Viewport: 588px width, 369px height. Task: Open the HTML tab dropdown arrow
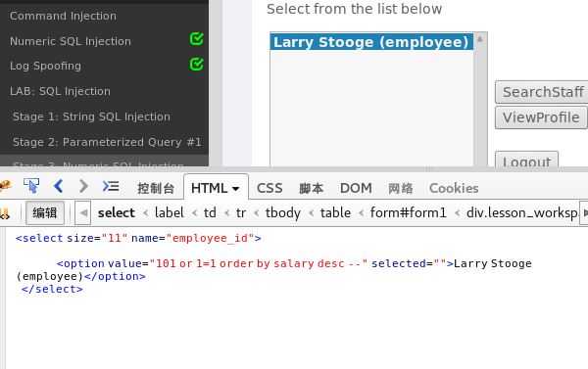pyautogui.click(x=236, y=189)
